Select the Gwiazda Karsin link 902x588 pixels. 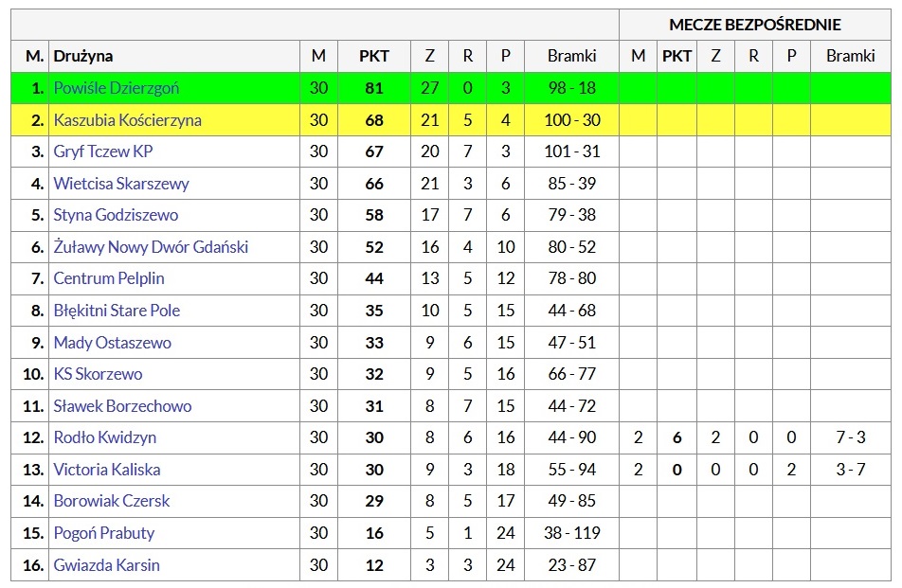pyautogui.click(x=106, y=565)
